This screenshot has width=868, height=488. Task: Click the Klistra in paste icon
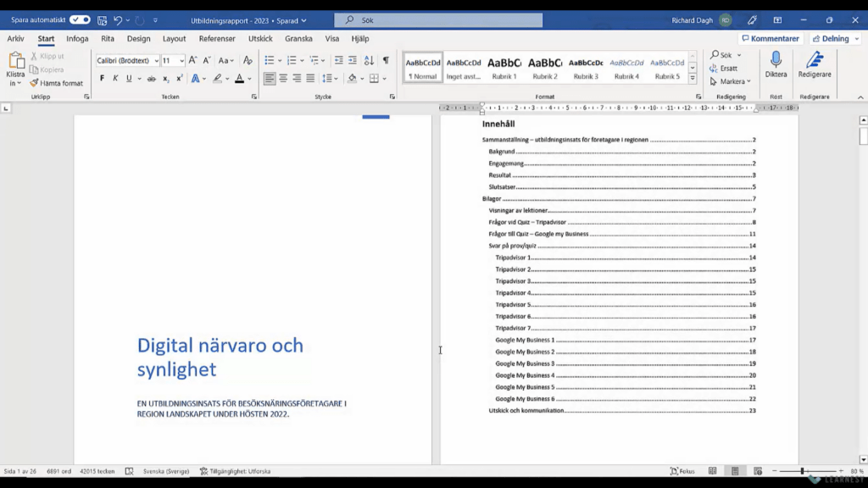15,60
